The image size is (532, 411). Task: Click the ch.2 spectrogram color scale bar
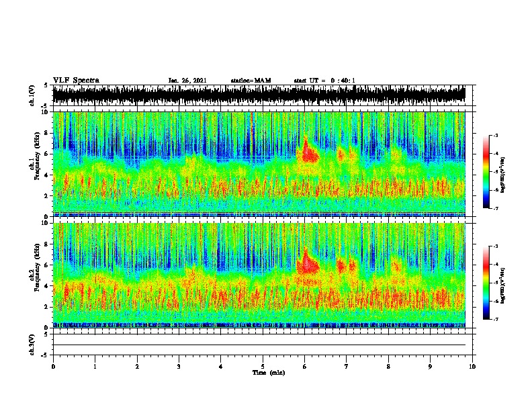point(486,283)
